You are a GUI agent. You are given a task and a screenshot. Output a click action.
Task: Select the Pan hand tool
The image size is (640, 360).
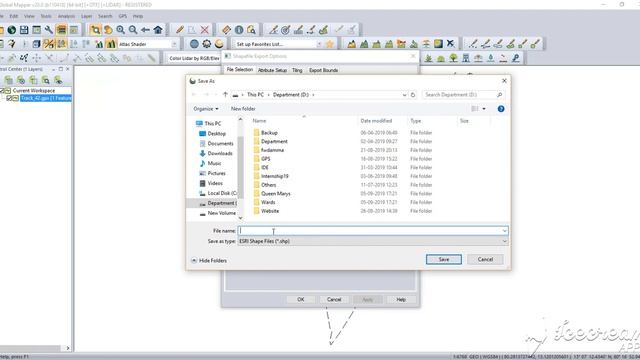pos(108,30)
